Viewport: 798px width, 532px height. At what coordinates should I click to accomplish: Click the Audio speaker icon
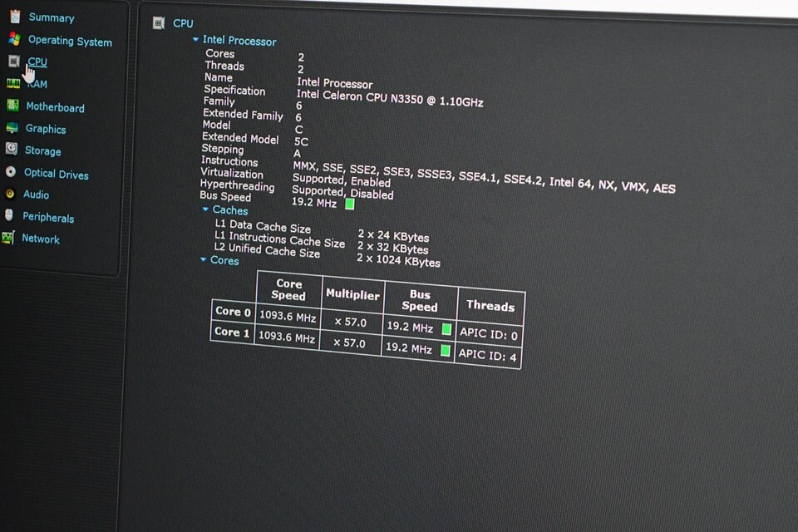coord(10,194)
